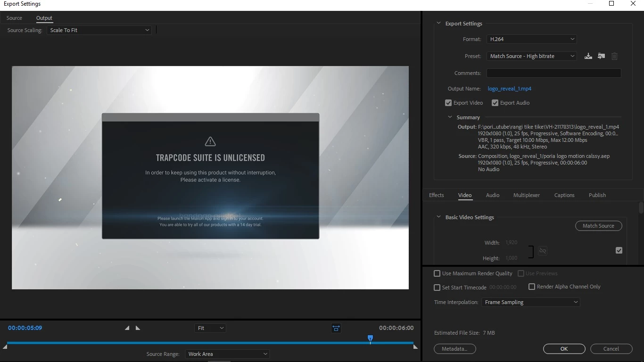
Task: Click the in-point handle under the timeline
Action: tap(5, 347)
